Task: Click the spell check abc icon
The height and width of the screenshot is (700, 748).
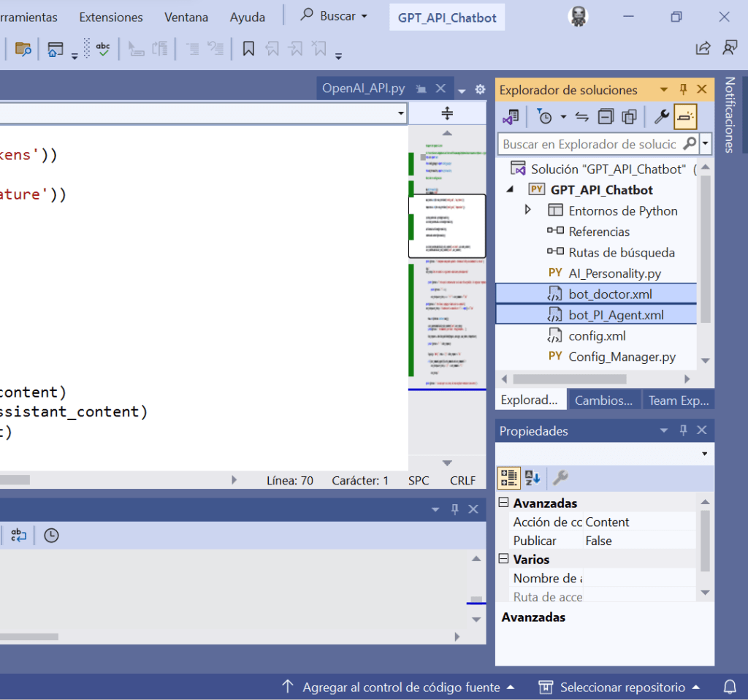Action: tap(103, 49)
